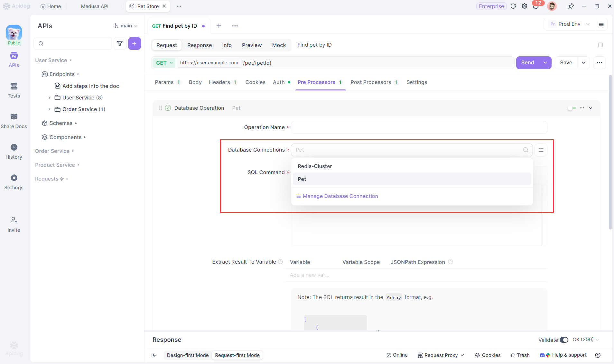
Task: Open the GET method dropdown
Action: 164,63
